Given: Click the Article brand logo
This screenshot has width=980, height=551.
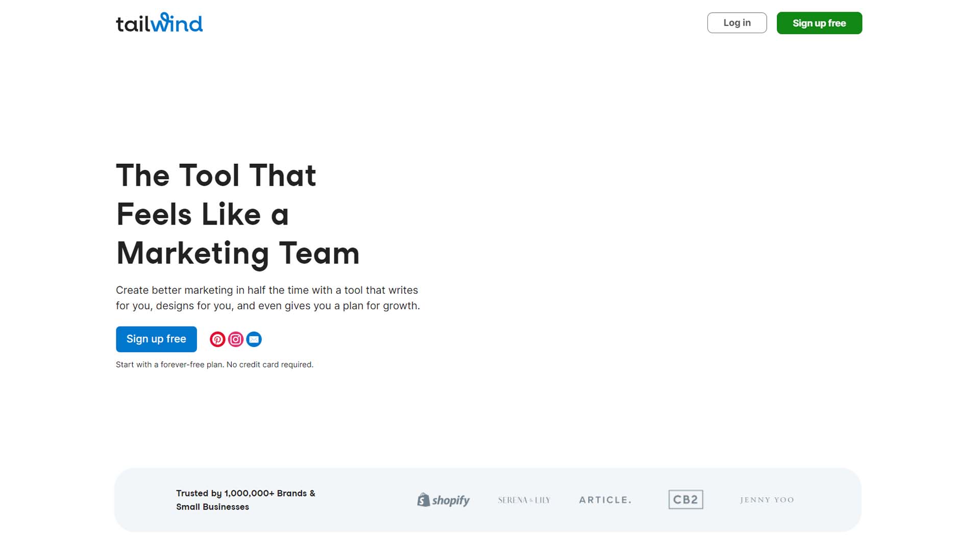Looking at the screenshot, I should point(605,500).
